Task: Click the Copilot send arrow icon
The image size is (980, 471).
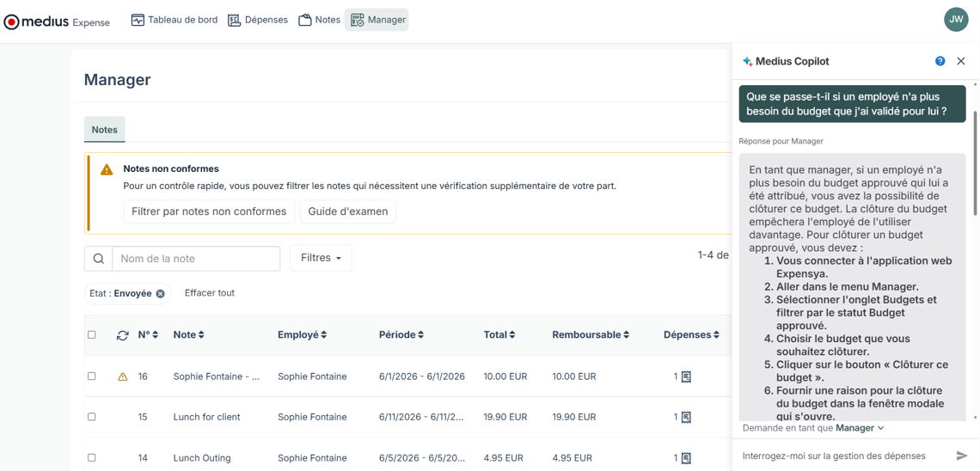Action: (x=962, y=456)
